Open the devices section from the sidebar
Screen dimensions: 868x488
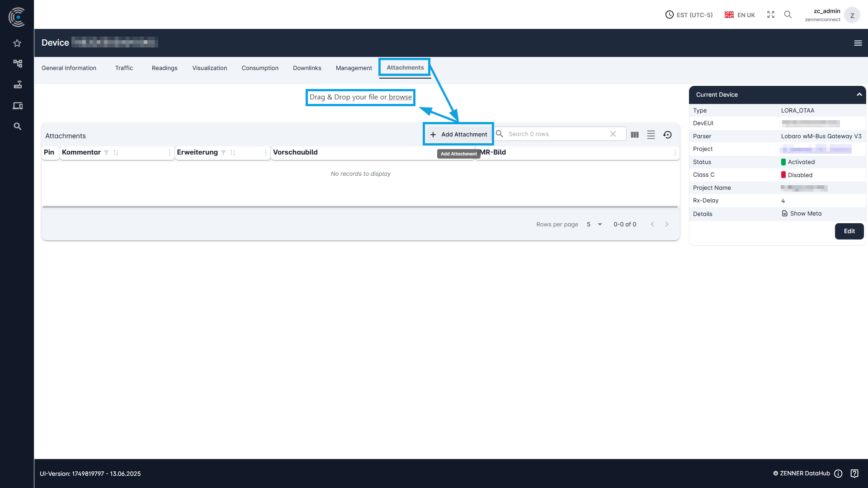[x=17, y=105]
